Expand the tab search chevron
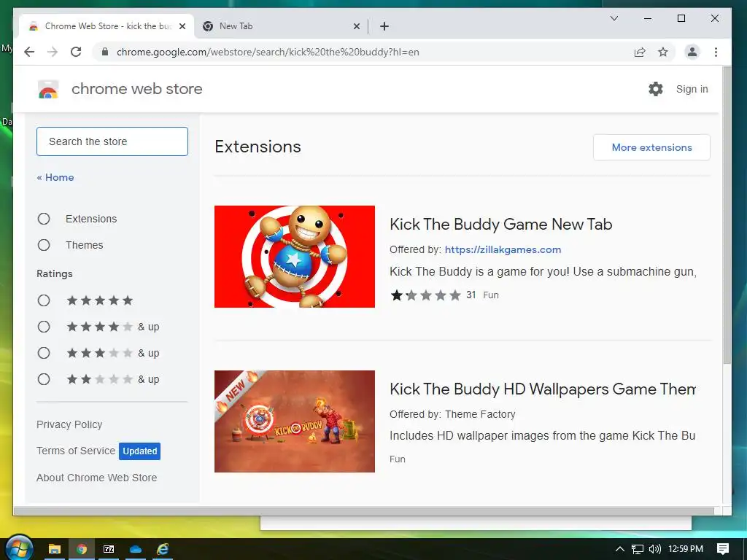Screen dimensions: 747x560 tap(614, 18)
